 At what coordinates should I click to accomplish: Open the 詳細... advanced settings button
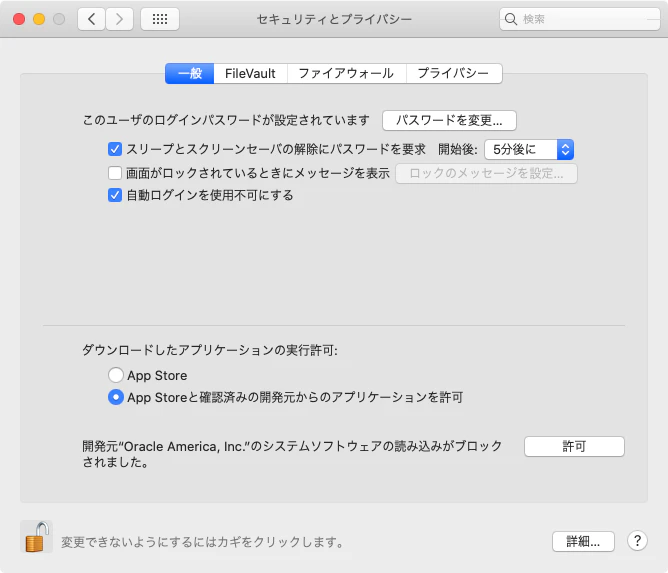(583, 541)
